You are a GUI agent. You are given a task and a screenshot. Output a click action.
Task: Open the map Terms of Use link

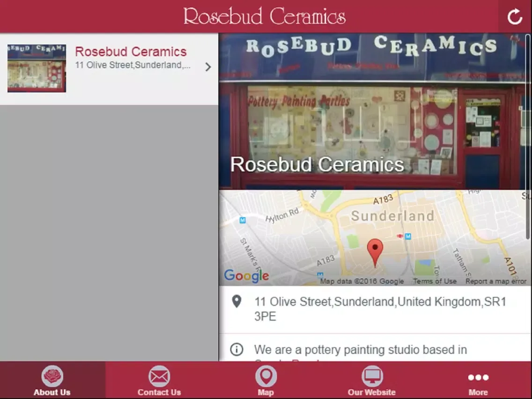[x=435, y=281]
